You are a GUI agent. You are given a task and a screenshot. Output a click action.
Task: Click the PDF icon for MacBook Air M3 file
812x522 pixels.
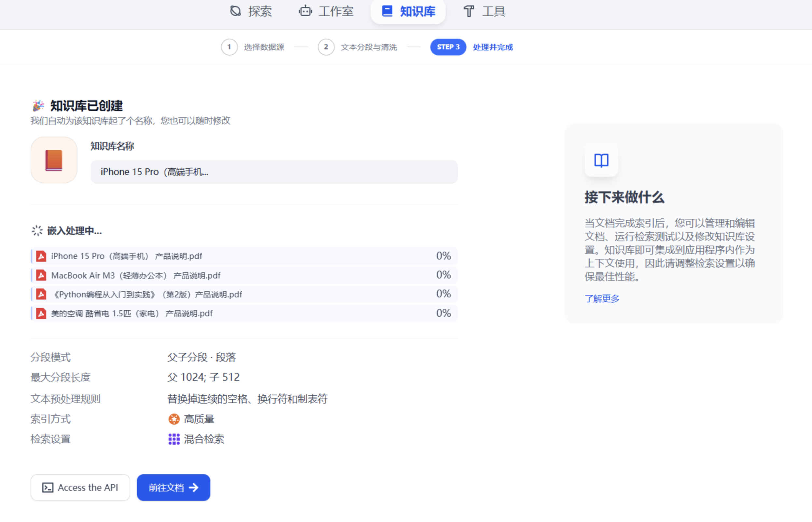click(41, 275)
